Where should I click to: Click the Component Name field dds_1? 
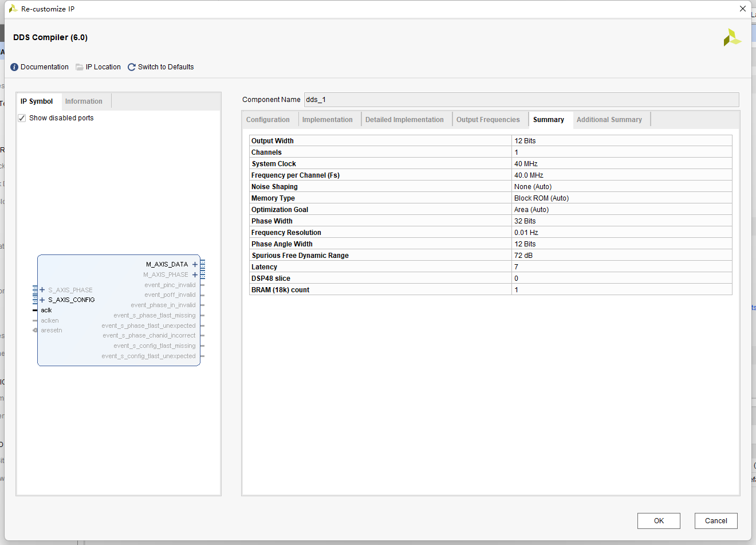tap(521, 100)
